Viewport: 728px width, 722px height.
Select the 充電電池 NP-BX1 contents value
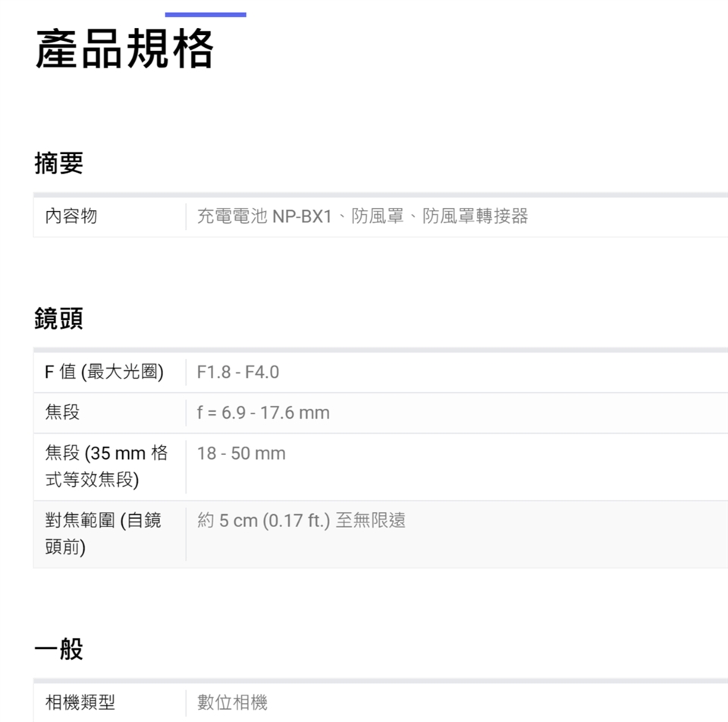pyautogui.click(x=362, y=216)
